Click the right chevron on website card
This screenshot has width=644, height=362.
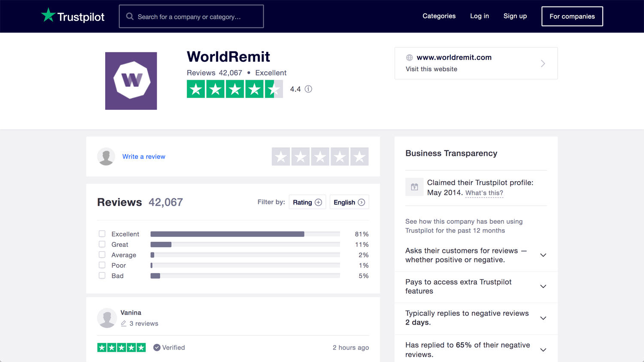(543, 64)
